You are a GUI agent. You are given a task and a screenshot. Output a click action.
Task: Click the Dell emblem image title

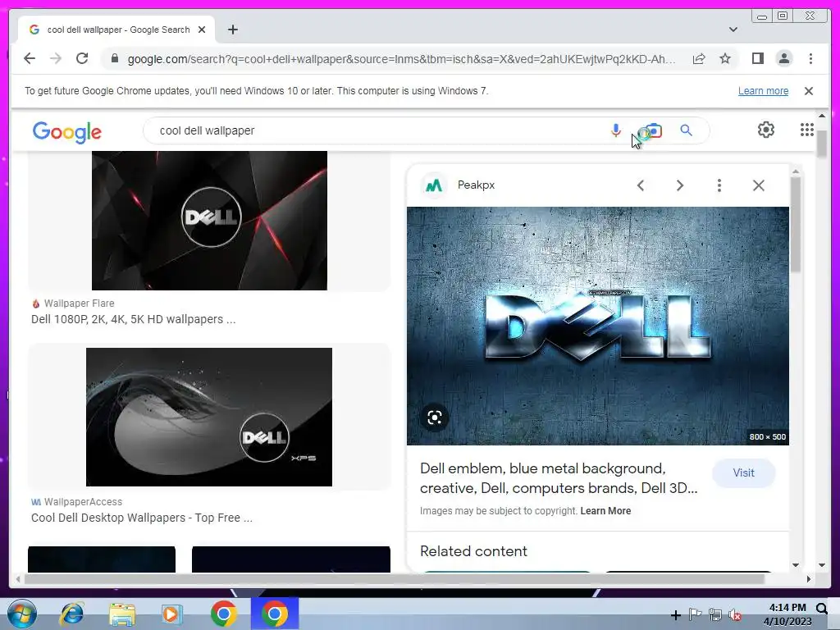559,478
